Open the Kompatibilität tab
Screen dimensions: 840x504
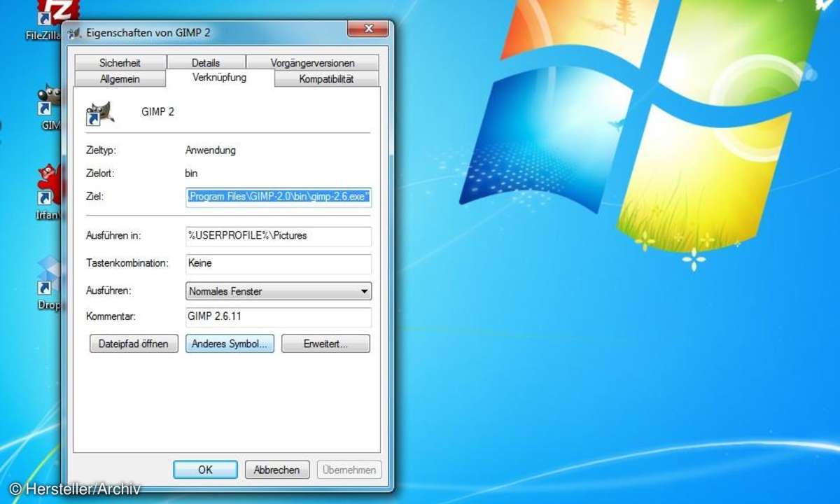coord(326,79)
